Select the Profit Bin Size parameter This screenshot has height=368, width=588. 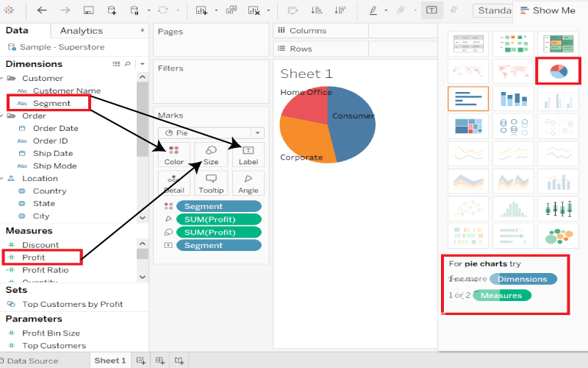51,333
